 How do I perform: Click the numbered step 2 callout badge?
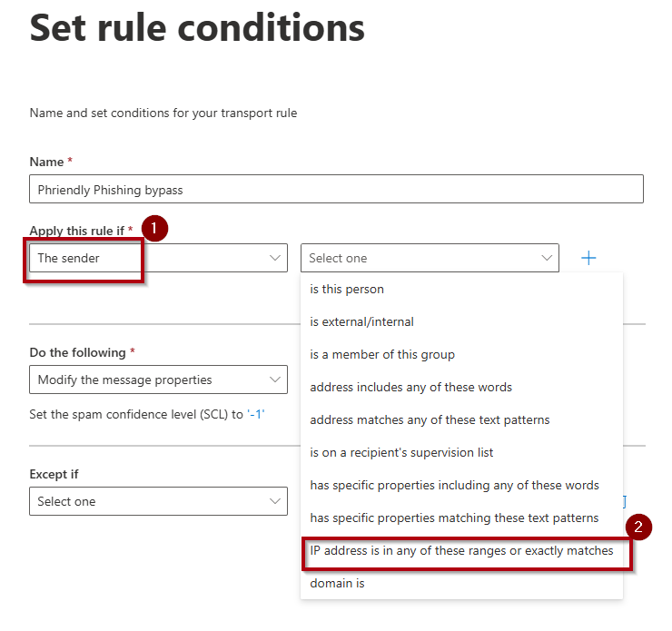(638, 527)
